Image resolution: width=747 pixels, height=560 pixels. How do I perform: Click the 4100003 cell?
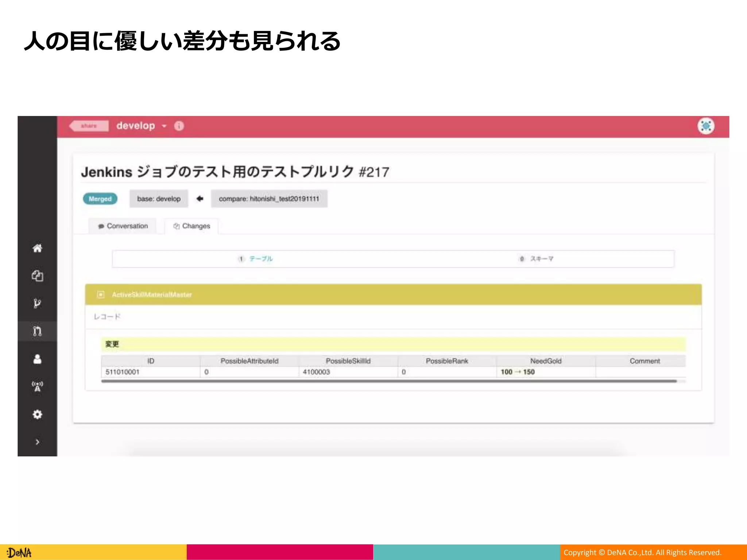click(x=348, y=372)
